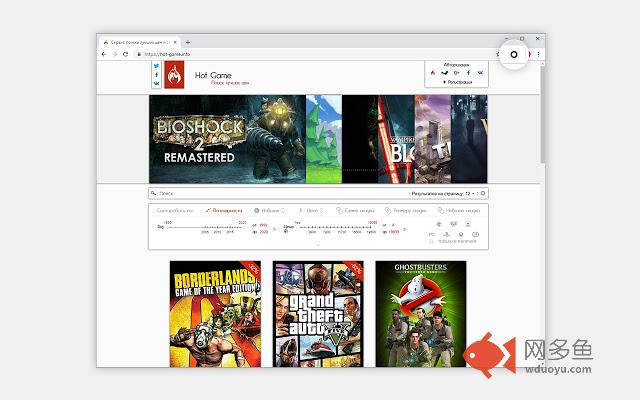Click the year 'до' input field
The width and height of the screenshot is (640, 400).
(264, 232)
